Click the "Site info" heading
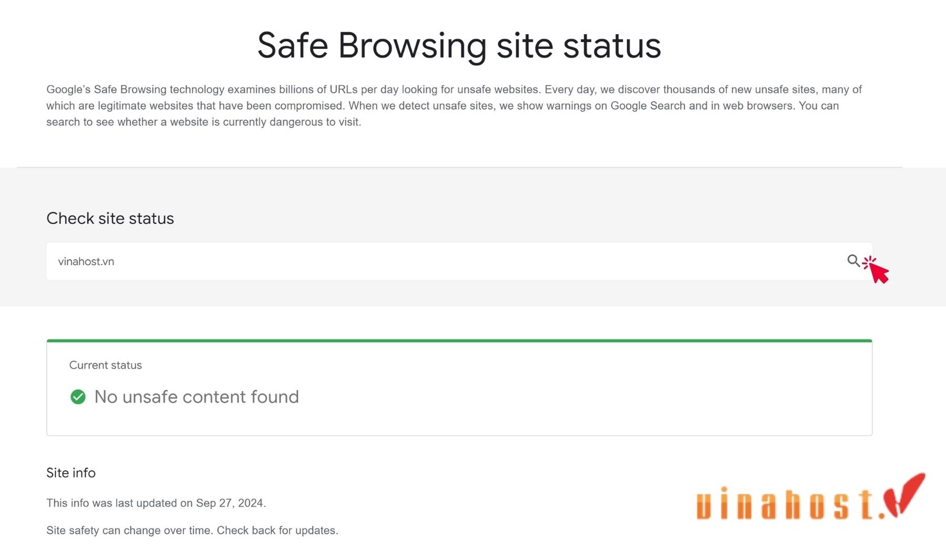 pyautogui.click(x=71, y=473)
